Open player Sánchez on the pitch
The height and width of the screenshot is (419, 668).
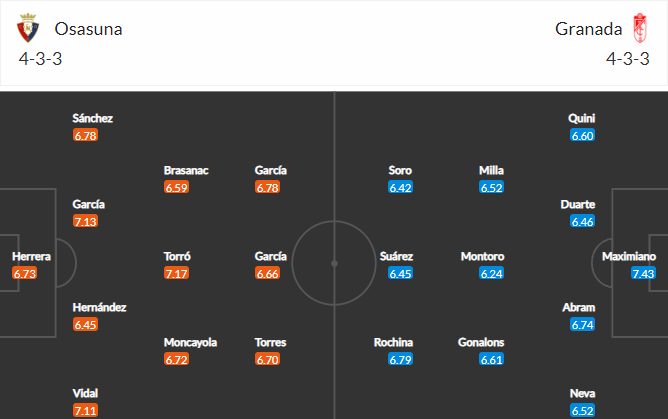(x=92, y=118)
